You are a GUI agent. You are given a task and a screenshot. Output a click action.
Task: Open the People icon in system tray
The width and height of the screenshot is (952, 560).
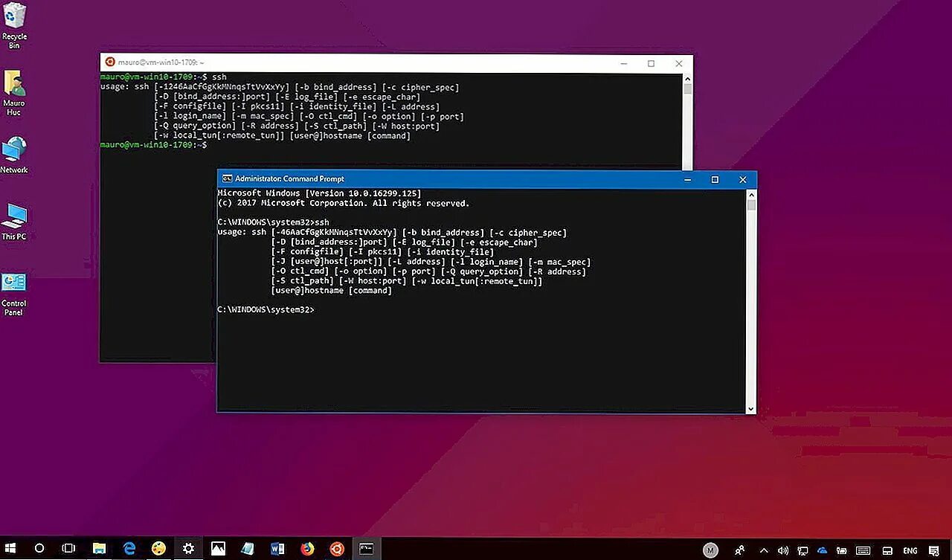point(739,550)
